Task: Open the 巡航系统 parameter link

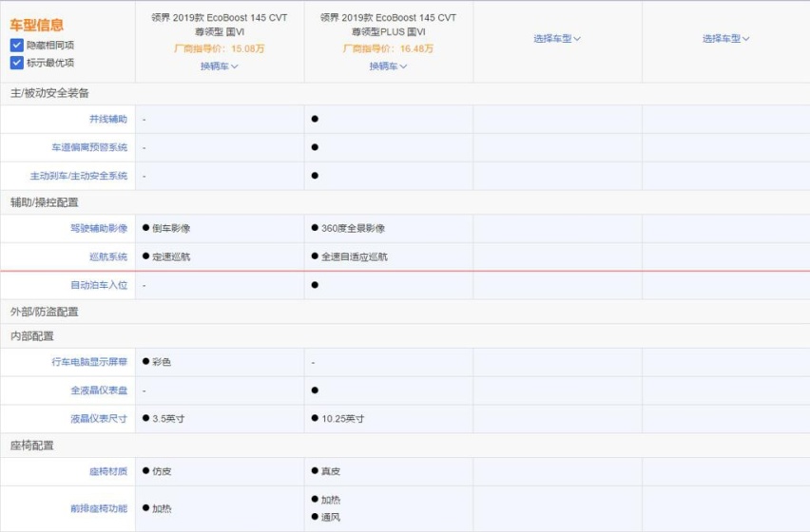Action: coord(108,256)
